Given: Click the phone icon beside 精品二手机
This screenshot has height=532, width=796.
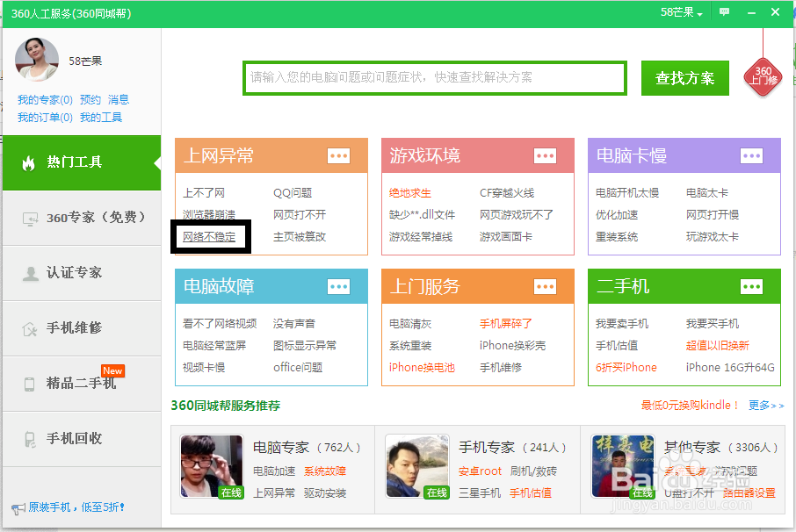Looking at the screenshot, I should (x=30, y=384).
